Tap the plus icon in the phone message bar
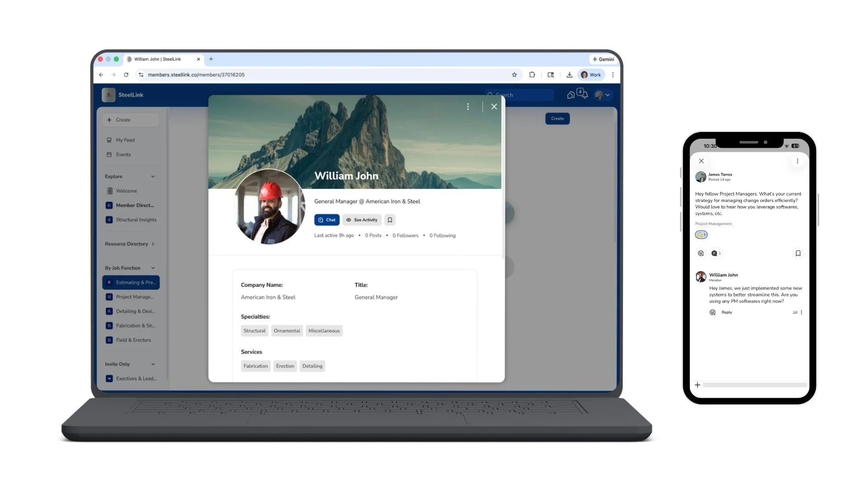 (698, 385)
